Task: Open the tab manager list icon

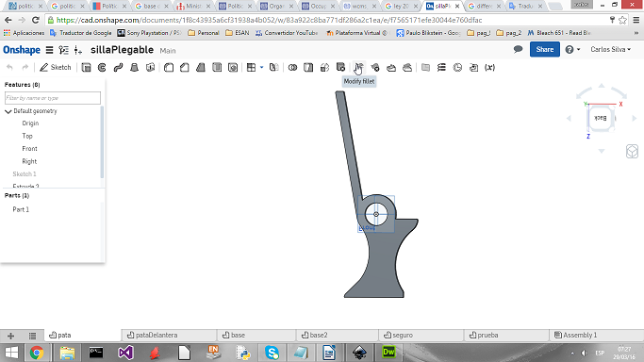Action: [32, 336]
